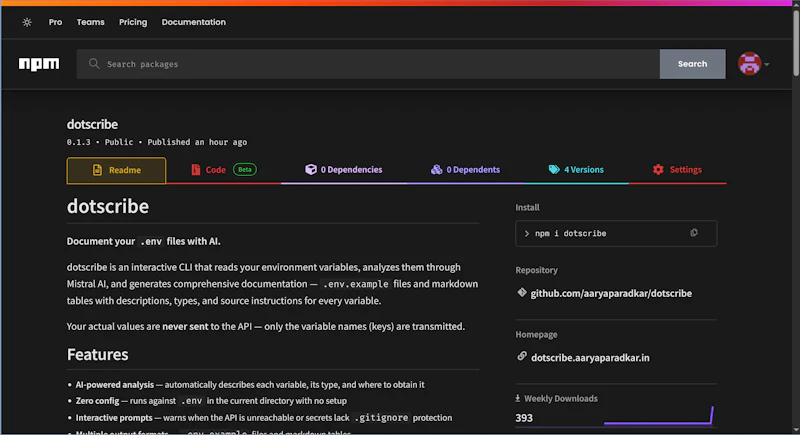Click the 0.1.3 version text
Screen dimensions: 800x435
(x=79, y=142)
